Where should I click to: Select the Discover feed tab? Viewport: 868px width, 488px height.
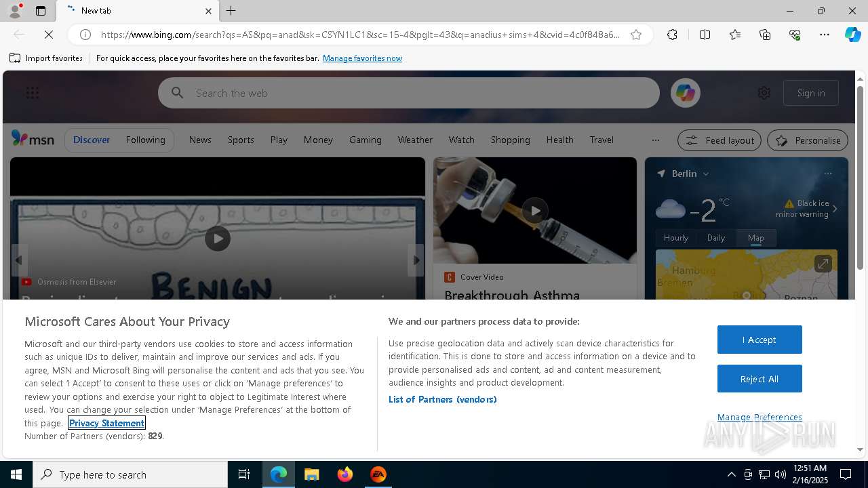pos(92,140)
